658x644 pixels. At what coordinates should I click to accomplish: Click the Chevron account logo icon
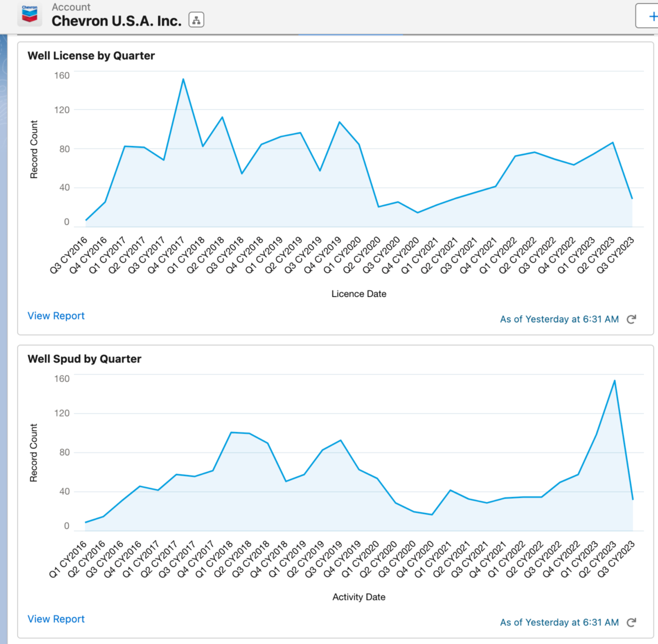point(30,14)
